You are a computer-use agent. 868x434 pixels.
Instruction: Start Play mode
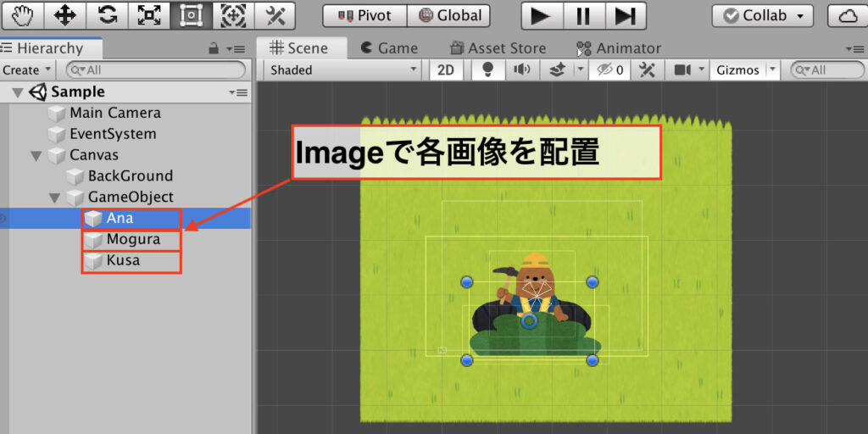(x=541, y=16)
